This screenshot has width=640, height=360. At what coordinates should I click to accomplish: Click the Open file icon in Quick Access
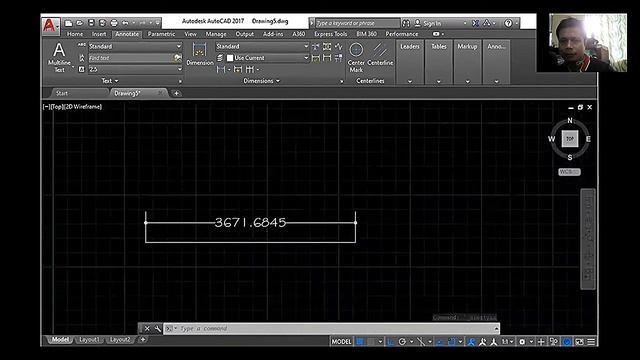pos(80,23)
